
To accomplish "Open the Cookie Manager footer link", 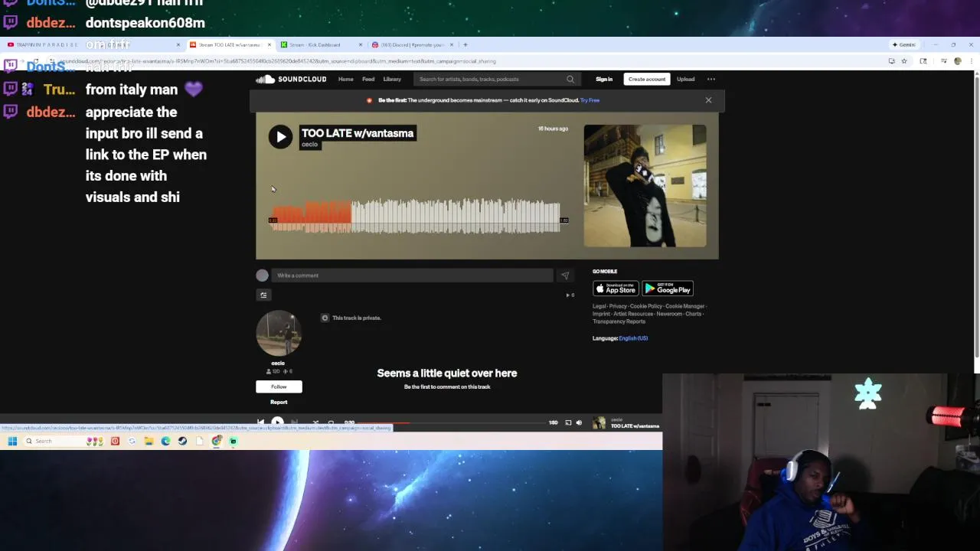I will point(684,306).
